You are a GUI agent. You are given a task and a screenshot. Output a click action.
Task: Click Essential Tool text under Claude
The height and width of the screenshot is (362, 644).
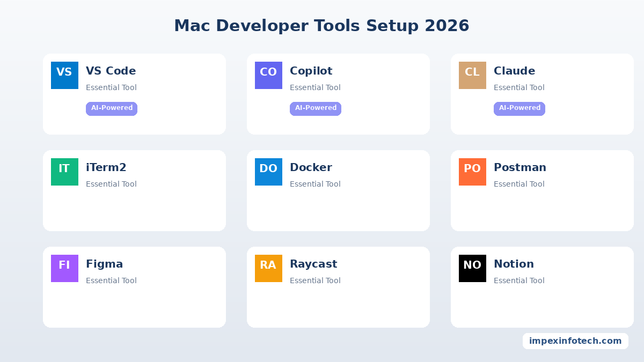coord(519,87)
